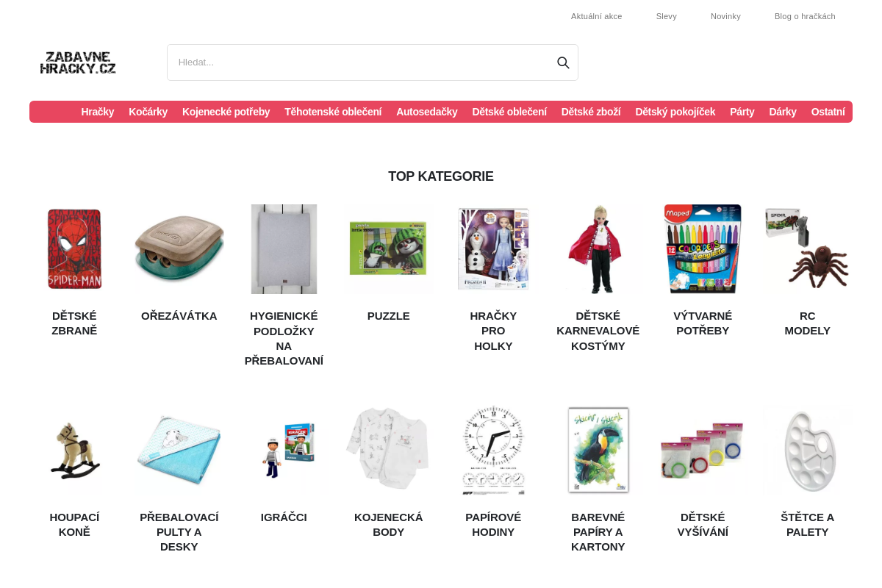Image resolution: width=882 pixels, height=588 pixels.
Task: Open the Slevy top link
Action: (x=667, y=16)
